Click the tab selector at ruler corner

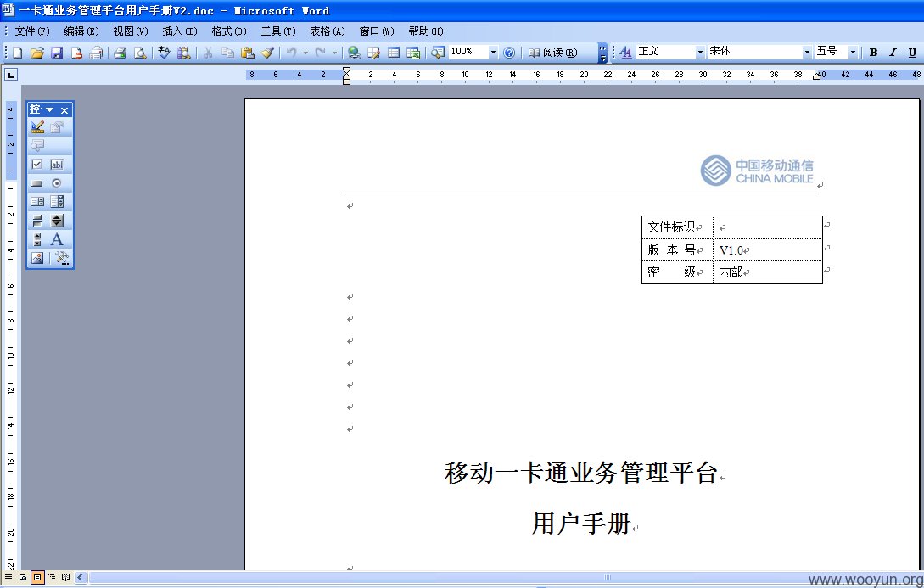[x=11, y=74]
